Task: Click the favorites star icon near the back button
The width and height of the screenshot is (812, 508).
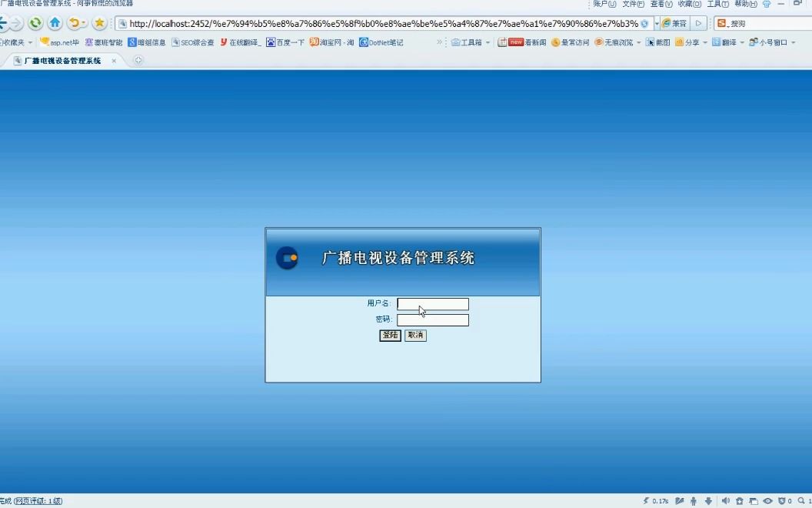Action: tap(99, 23)
